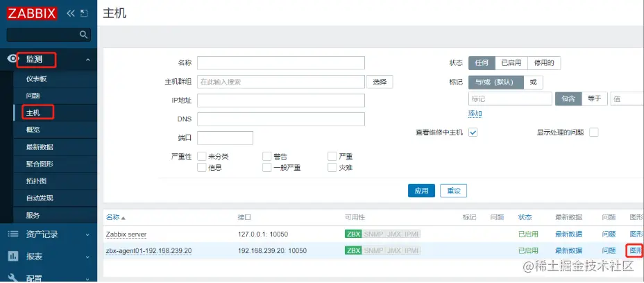Screen dimensions: 644x283
Task: Click the 应用 filter button
Action: 421,191
